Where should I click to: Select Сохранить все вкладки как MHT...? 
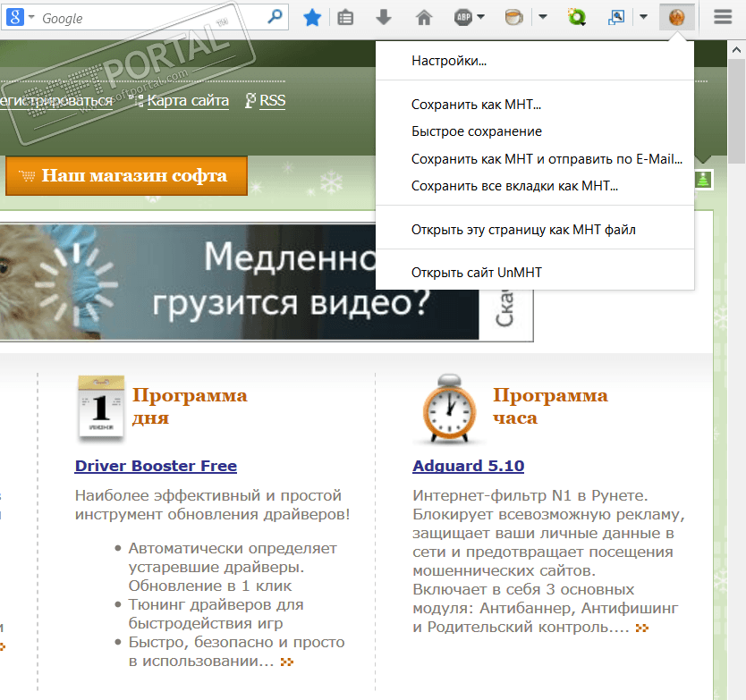535,186
